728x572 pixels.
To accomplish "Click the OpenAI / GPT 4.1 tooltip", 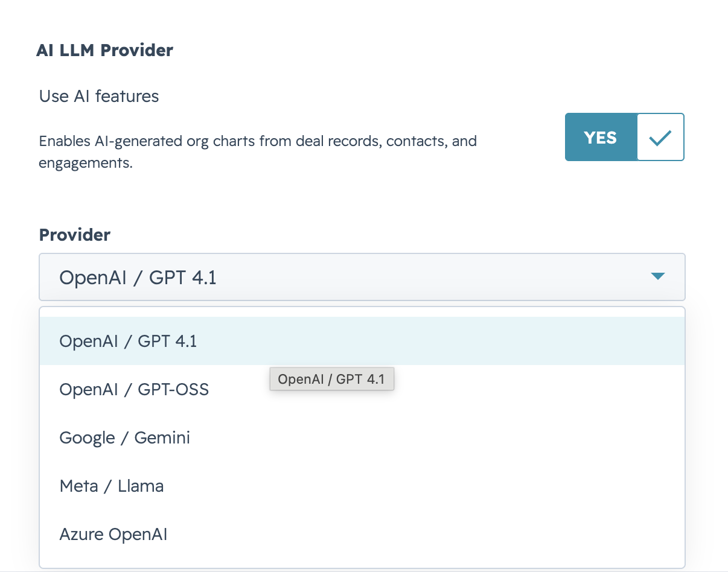I will (331, 380).
